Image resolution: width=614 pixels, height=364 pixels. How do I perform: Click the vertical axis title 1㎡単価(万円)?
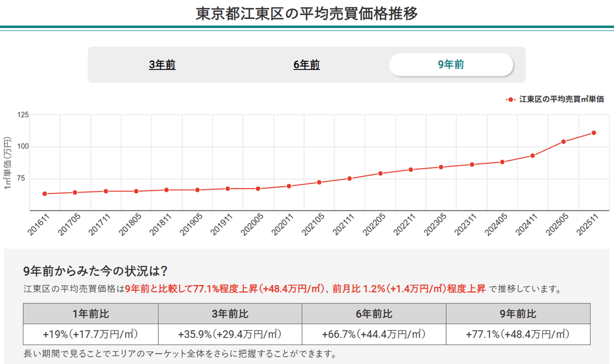click(7, 164)
